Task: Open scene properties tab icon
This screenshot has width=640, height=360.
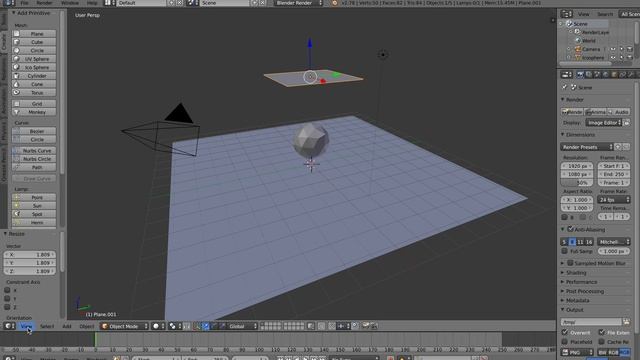Action: [x=597, y=75]
